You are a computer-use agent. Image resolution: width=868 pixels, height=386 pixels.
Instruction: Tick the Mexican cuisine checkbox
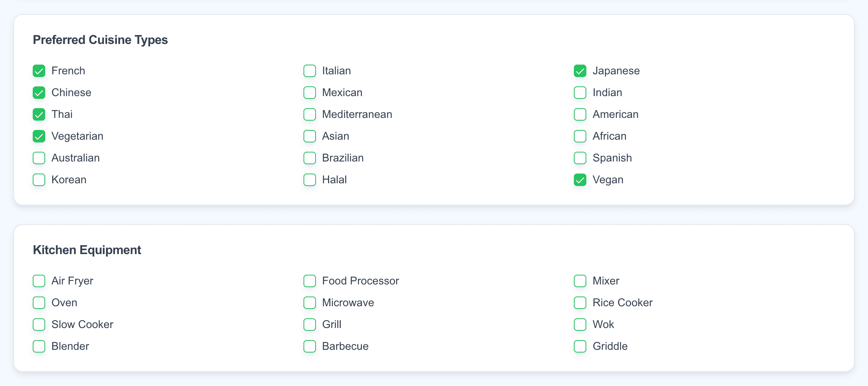click(310, 93)
